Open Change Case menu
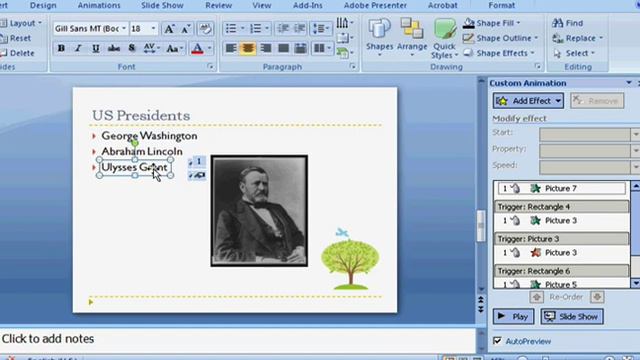This screenshot has width=640, height=360. point(175,48)
